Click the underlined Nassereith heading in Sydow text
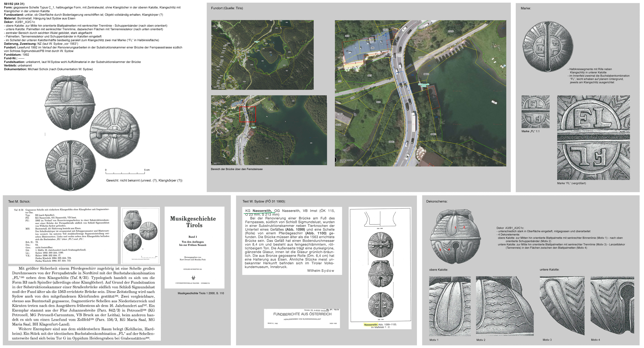 262,211
